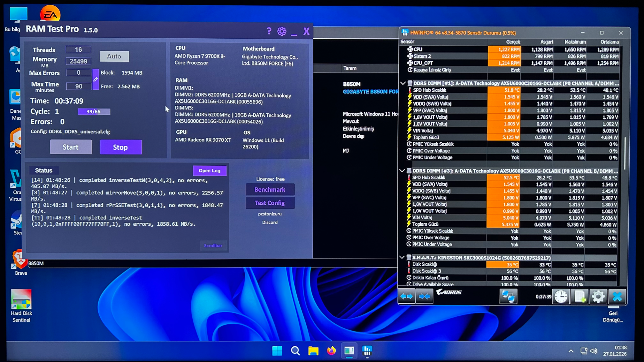Click the Threads input field
The image size is (644, 362).
pyautogui.click(x=78, y=49)
